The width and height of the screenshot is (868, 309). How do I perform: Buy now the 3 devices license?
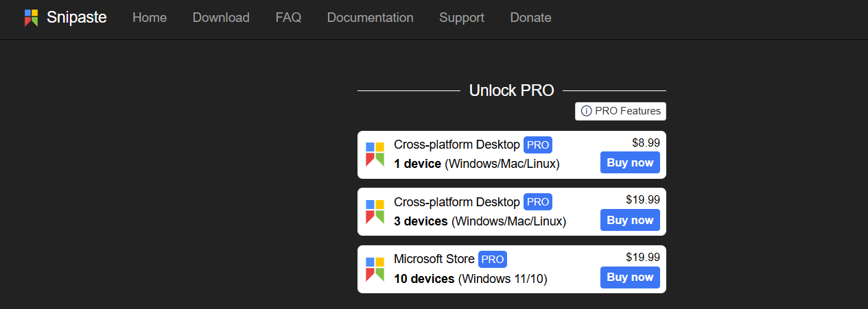click(630, 220)
